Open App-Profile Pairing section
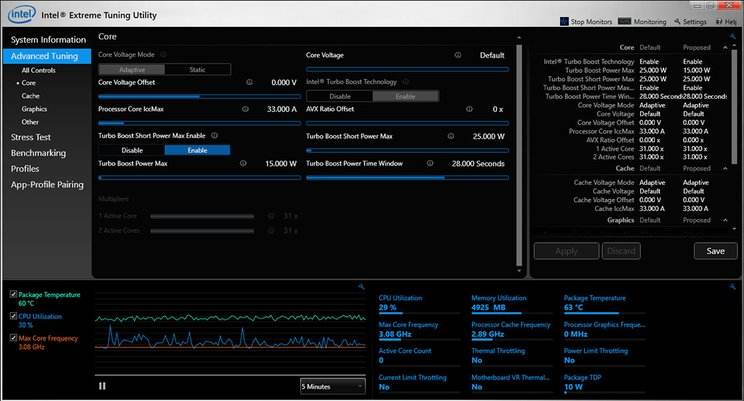The height and width of the screenshot is (401, 744). (47, 185)
